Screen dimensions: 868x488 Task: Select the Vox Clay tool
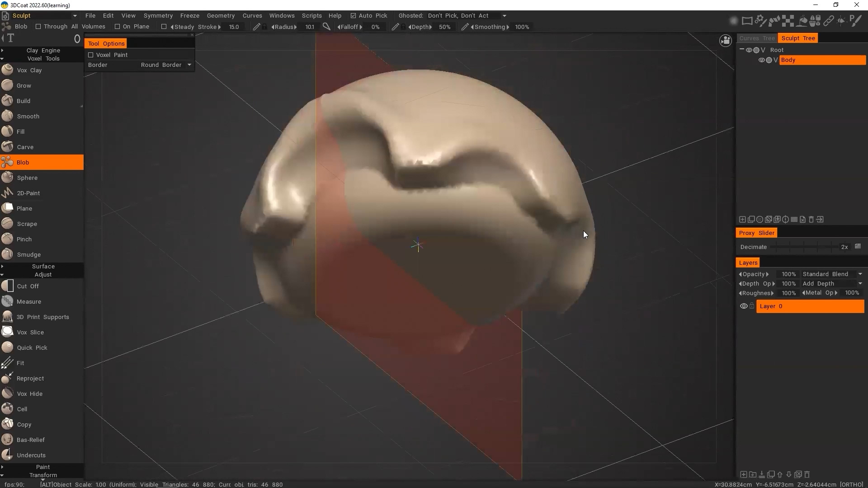pos(29,70)
